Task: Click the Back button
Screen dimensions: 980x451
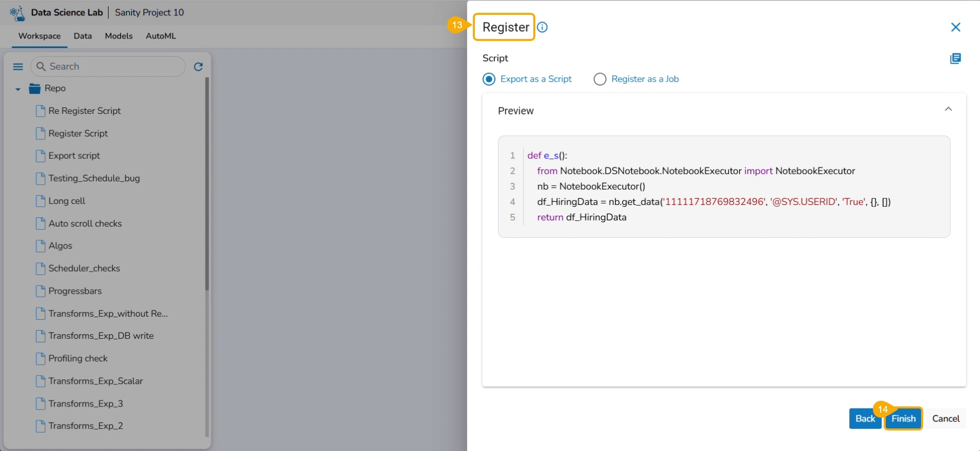Action: pos(865,419)
